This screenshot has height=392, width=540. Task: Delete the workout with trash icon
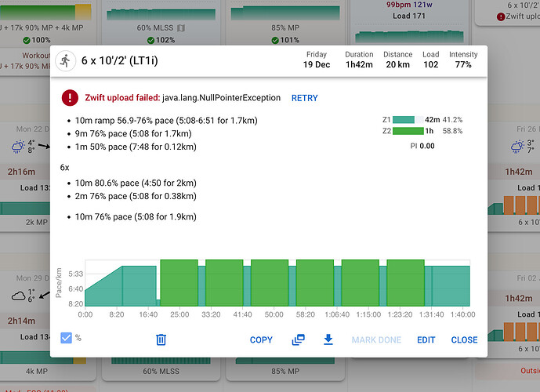pos(161,339)
